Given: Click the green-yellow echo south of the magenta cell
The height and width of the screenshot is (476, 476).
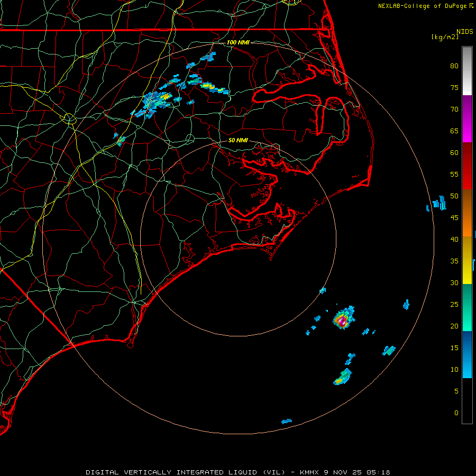Looking at the screenshot, I should (x=343, y=377).
